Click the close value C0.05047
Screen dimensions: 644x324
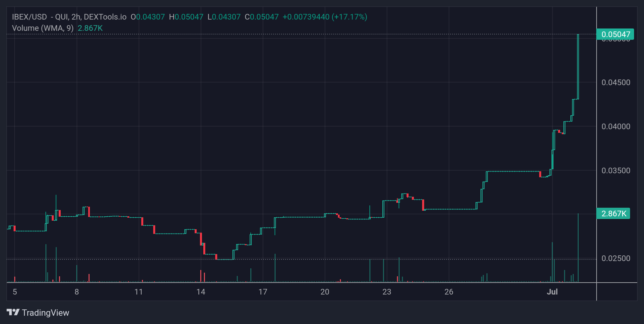(x=262, y=17)
